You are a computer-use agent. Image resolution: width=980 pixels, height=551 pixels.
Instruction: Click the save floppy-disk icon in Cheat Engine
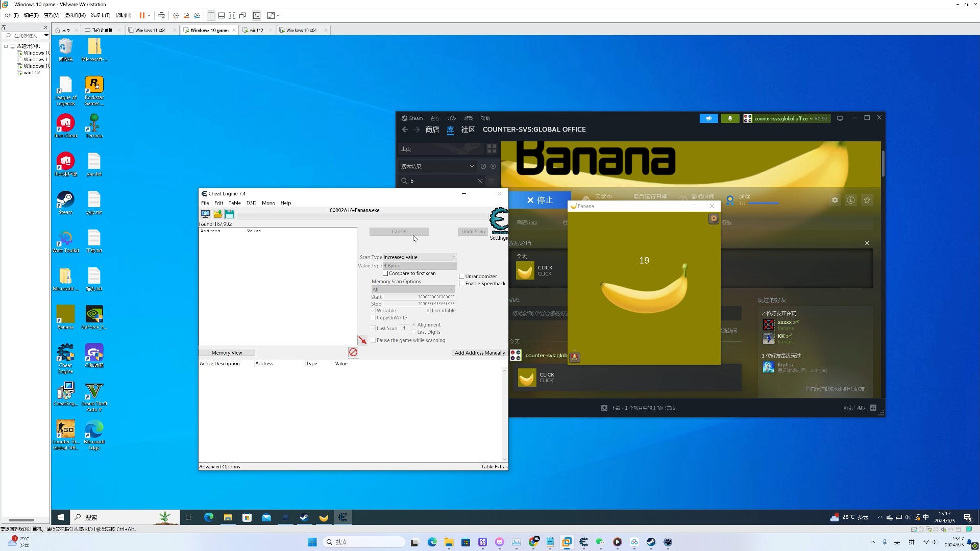pyautogui.click(x=230, y=214)
